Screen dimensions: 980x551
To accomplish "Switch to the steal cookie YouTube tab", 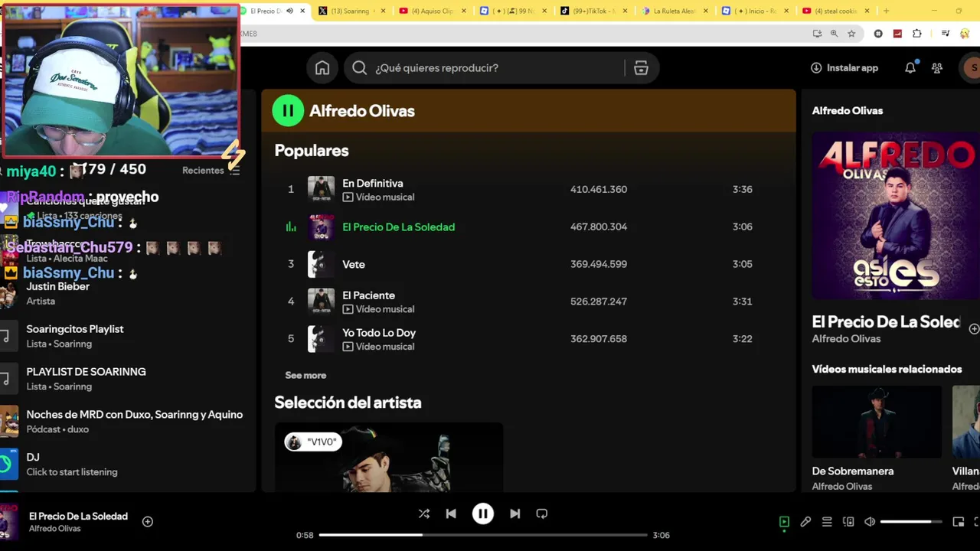I will tap(835, 11).
